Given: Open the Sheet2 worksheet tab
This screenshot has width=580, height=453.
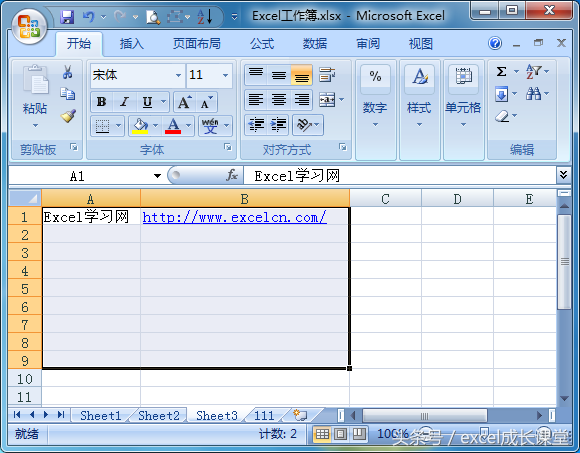Looking at the screenshot, I should click(x=159, y=415).
